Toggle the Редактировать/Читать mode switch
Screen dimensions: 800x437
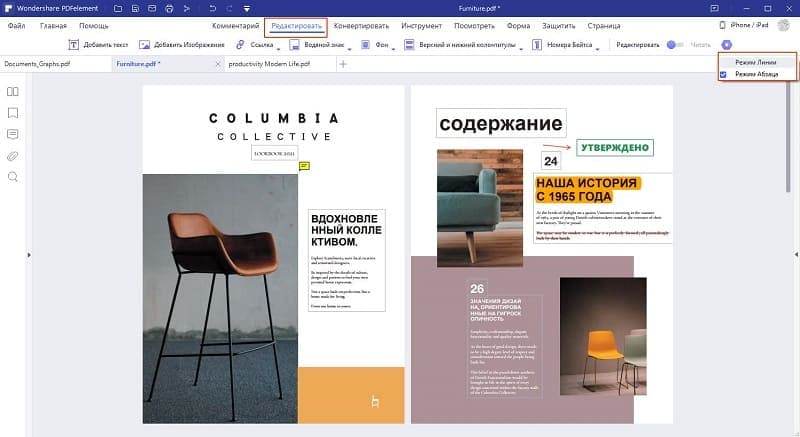(675, 45)
